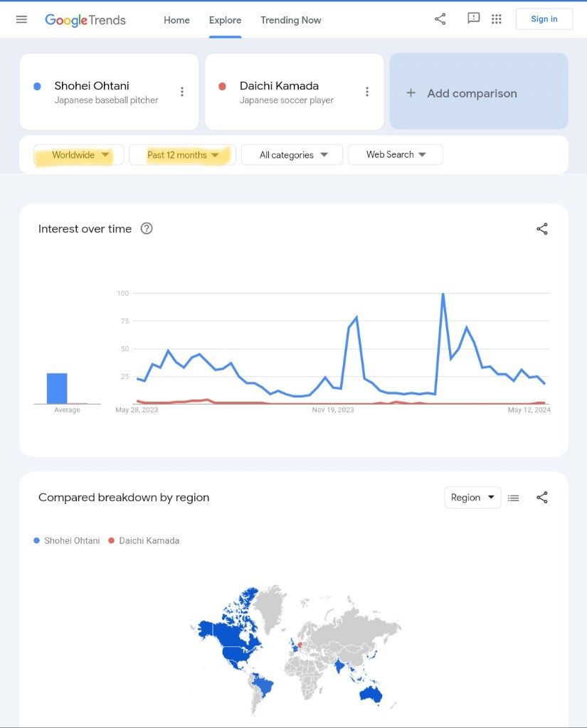The width and height of the screenshot is (587, 728).
Task: Open the hamburger main menu
Action: tap(21, 19)
